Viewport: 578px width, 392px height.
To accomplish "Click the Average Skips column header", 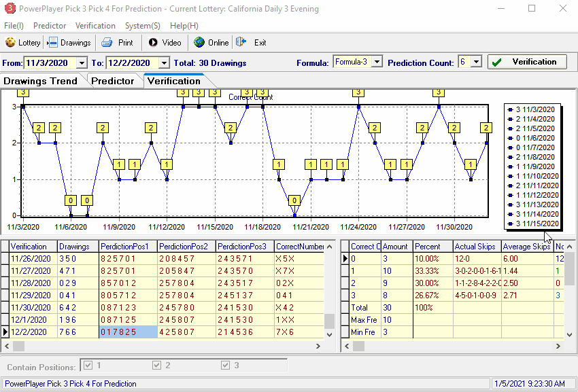I will tap(528, 247).
